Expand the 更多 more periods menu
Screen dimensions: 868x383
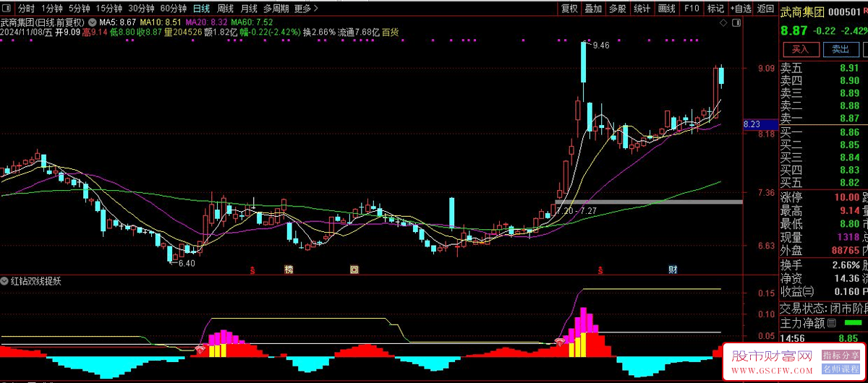tap(307, 9)
